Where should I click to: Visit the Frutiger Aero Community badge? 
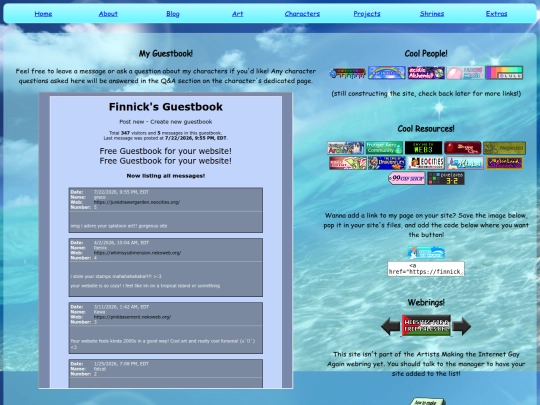click(384, 148)
